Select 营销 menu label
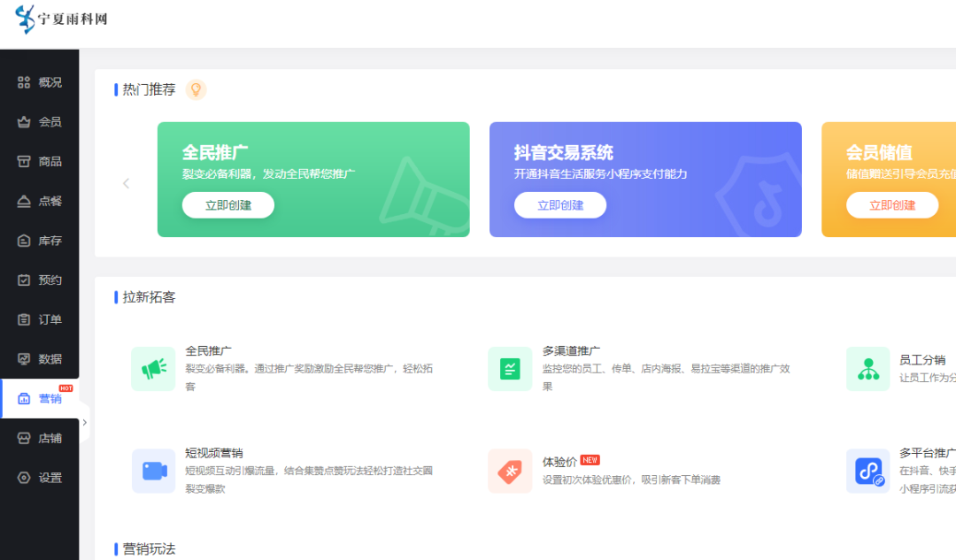956x560 pixels. point(50,398)
